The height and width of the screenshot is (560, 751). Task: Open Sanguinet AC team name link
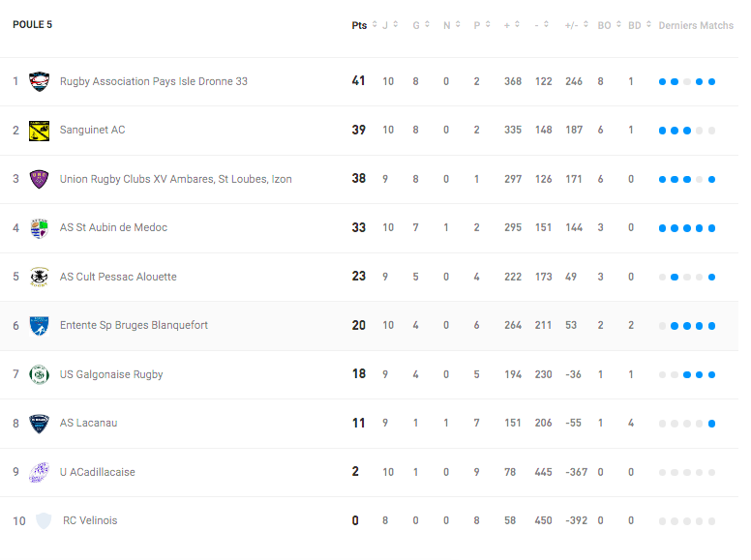coord(93,130)
